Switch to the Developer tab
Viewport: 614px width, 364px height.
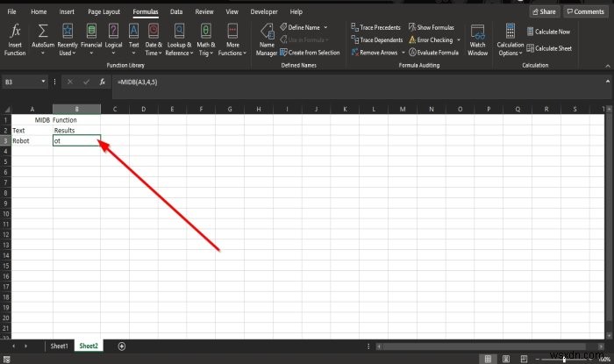[264, 11]
